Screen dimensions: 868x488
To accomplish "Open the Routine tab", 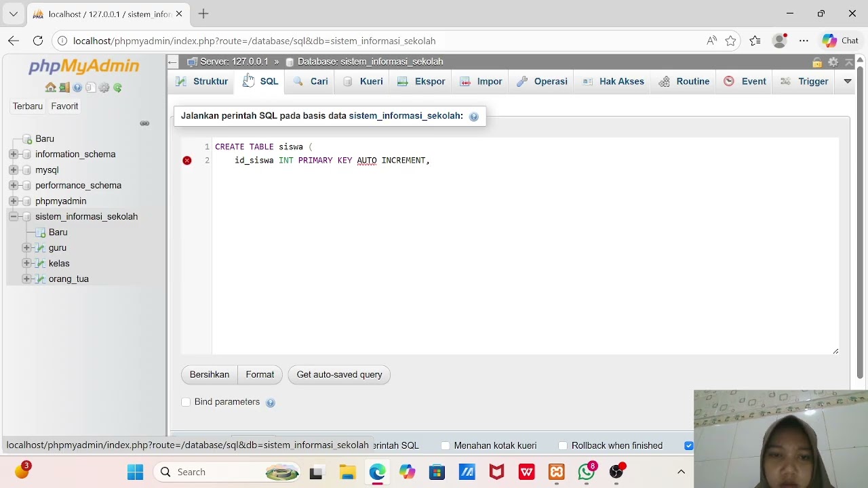I will tap(685, 81).
